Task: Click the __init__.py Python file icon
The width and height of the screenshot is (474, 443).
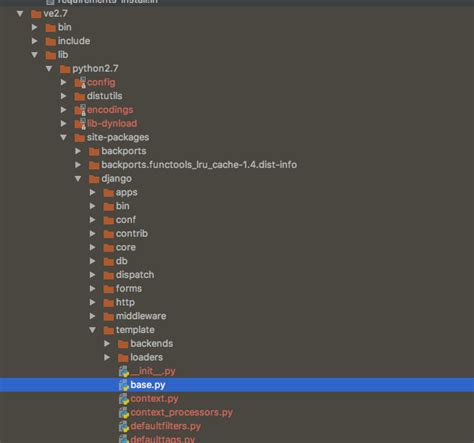Action: [124, 371]
